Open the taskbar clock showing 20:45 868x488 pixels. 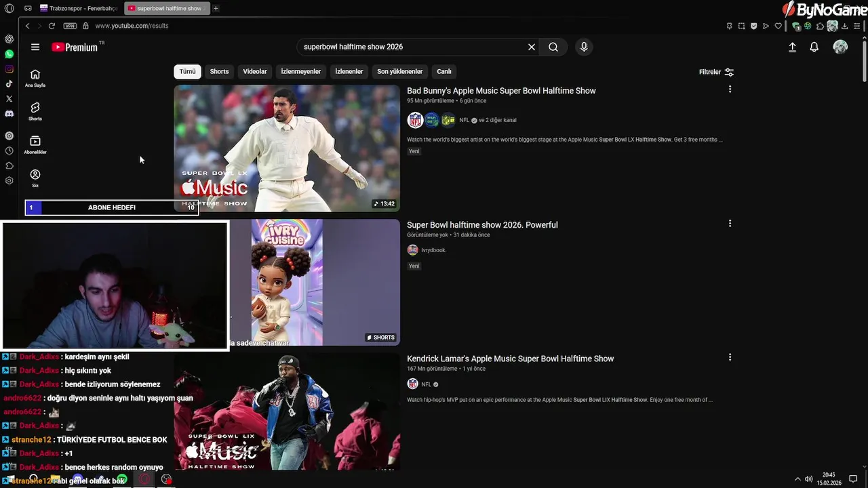coord(829,479)
